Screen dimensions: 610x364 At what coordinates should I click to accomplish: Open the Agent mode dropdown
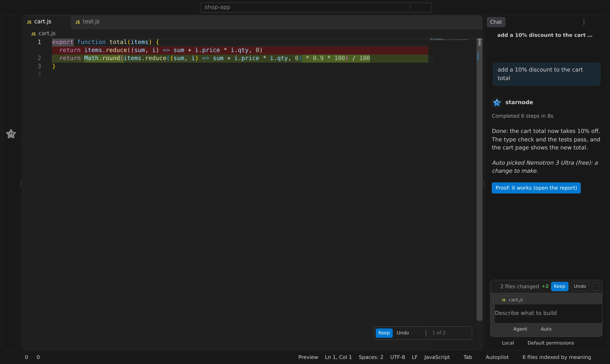click(x=520, y=329)
